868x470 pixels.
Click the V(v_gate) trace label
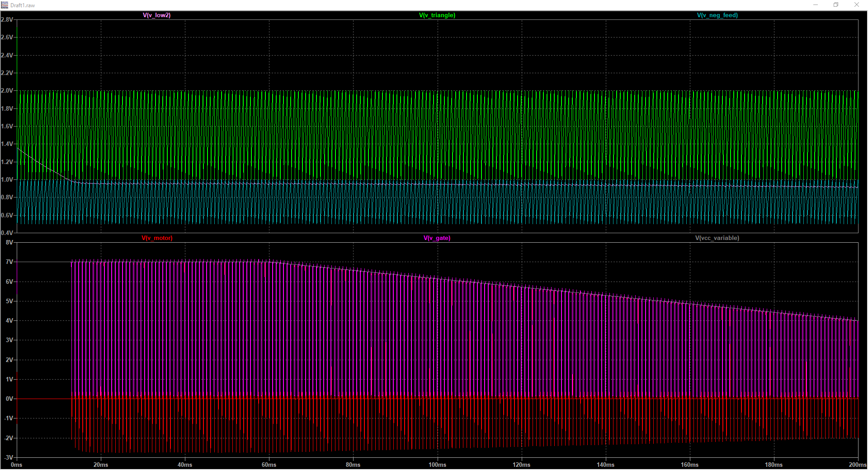click(437, 238)
